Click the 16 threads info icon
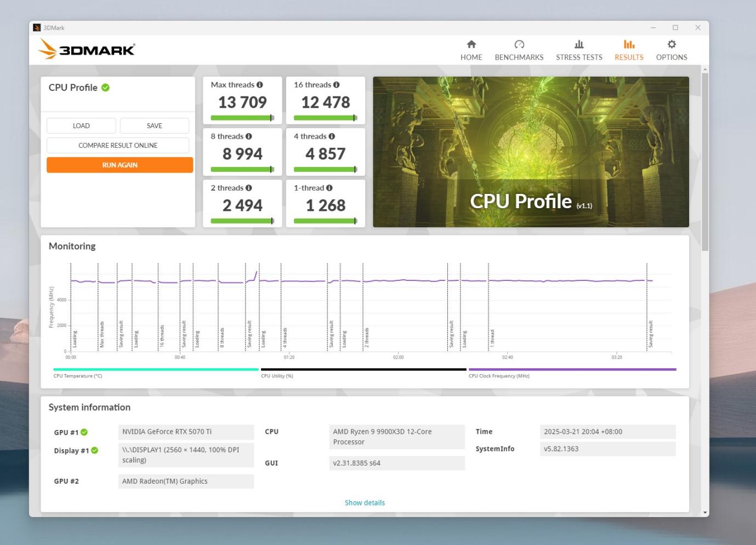This screenshot has width=756, height=545. point(337,85)
